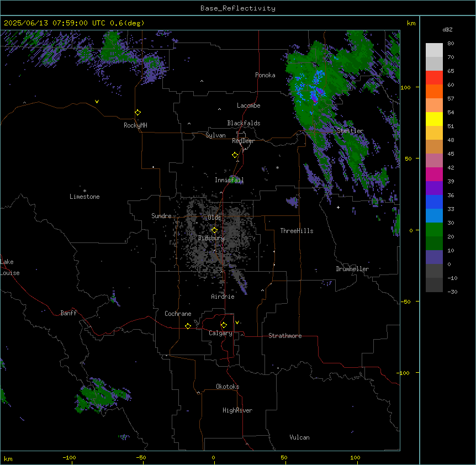Click the yellow V marker northwest of RockyMH

coord(97,102)
